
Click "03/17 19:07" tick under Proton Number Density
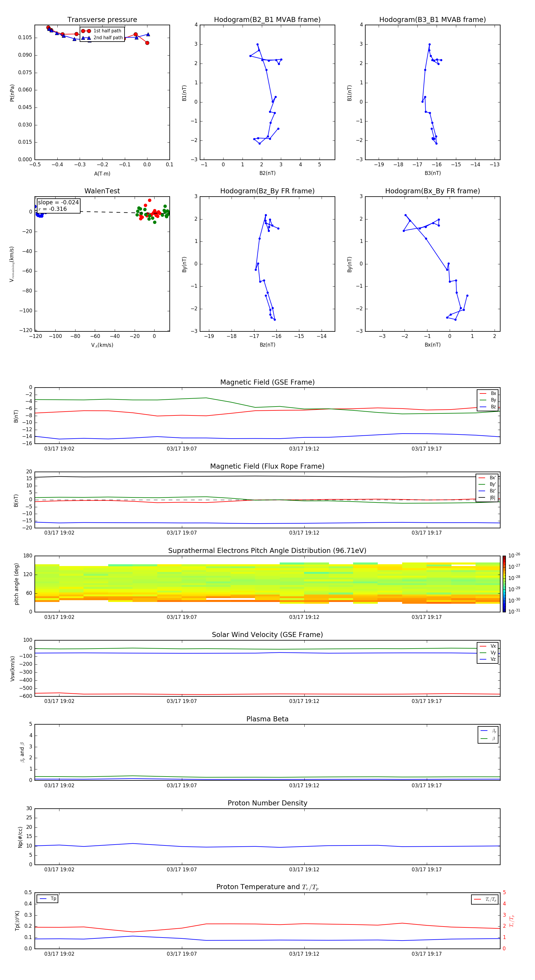(182, 870)
